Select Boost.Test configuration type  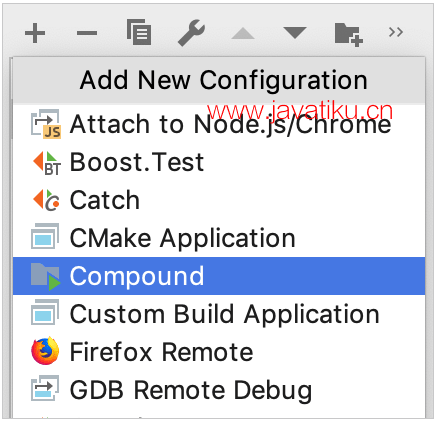[x=219, y=162]
